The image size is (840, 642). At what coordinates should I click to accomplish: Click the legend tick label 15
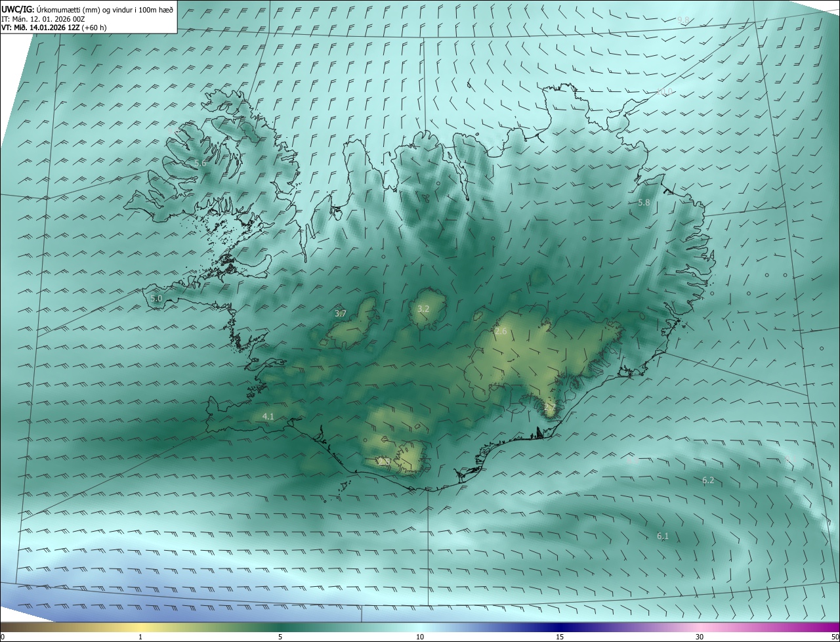point(560,637)
